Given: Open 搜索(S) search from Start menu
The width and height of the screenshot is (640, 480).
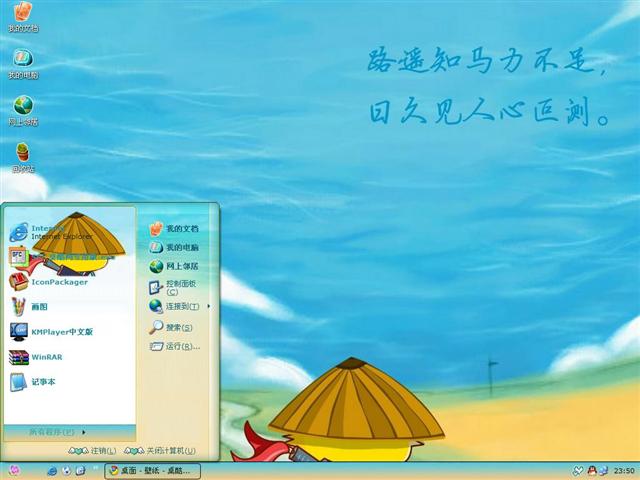Looking at the screenshot, I should [171, 327].
